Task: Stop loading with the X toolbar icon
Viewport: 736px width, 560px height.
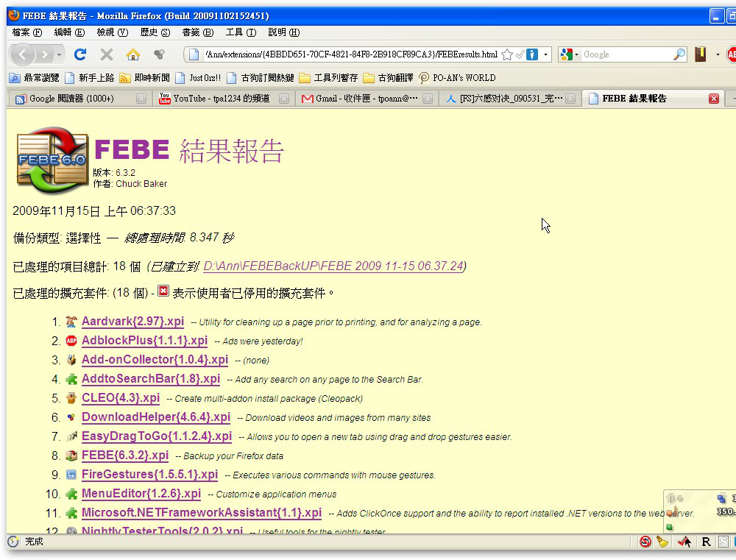Action: (x=107, y=54)
